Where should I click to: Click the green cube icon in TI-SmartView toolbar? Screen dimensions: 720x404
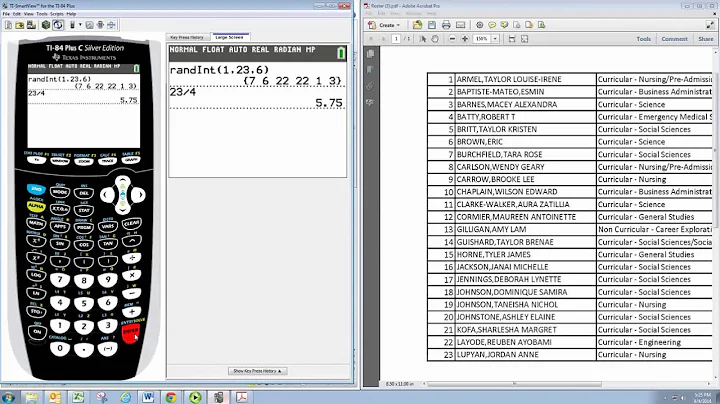[x=45, y=25]
